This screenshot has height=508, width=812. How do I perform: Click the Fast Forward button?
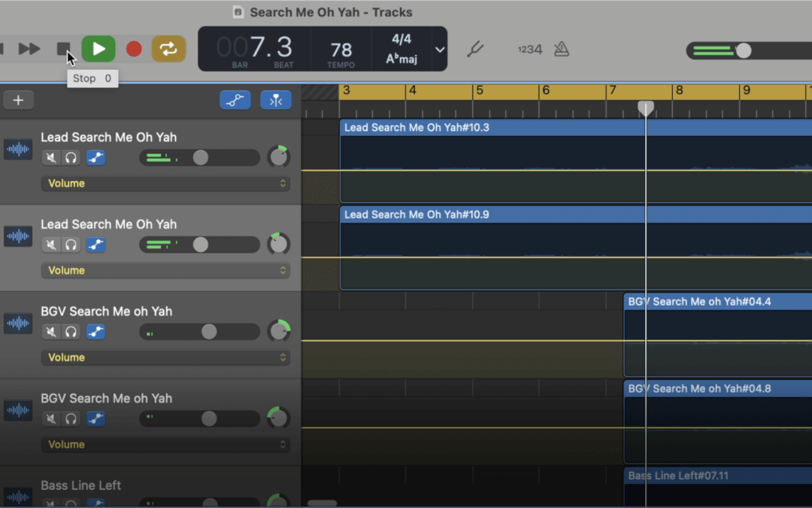coord(29,49)
